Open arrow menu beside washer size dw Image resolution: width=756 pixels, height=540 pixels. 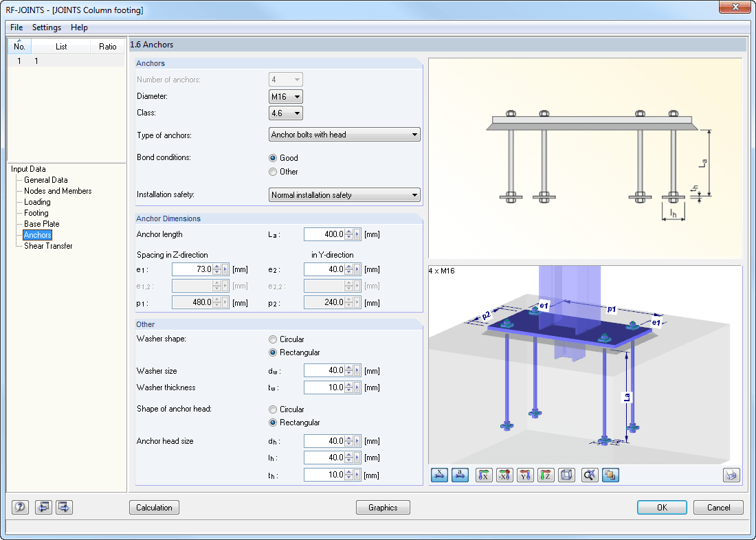357,370
